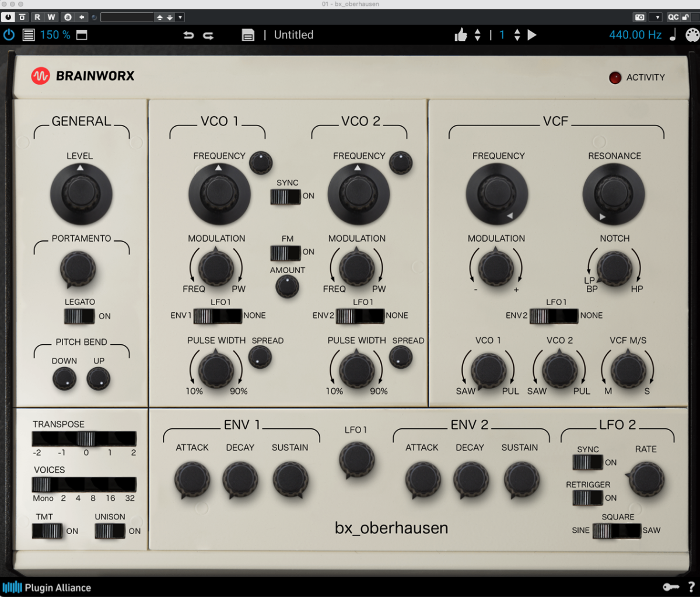Toggle the VCO SYNC ON switch
700x597 pixels.
285,197
